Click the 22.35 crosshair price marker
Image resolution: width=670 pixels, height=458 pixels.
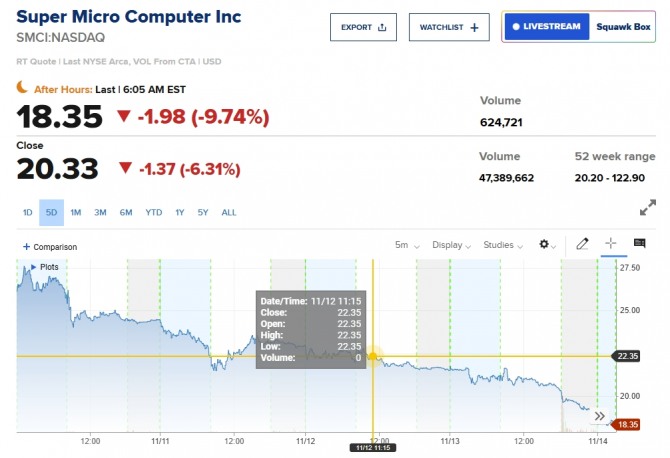tap(628, 355)
